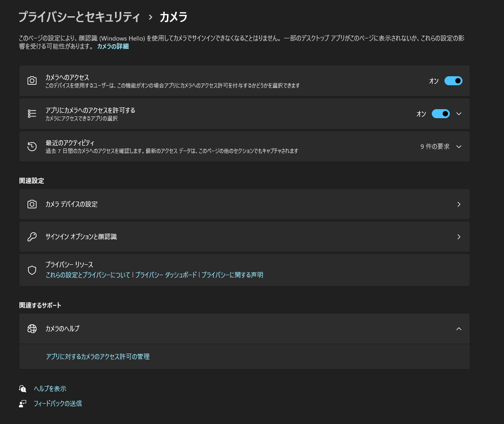
Task: Open the サインイン オプションと顔認識 arrow
Action: 459,237
